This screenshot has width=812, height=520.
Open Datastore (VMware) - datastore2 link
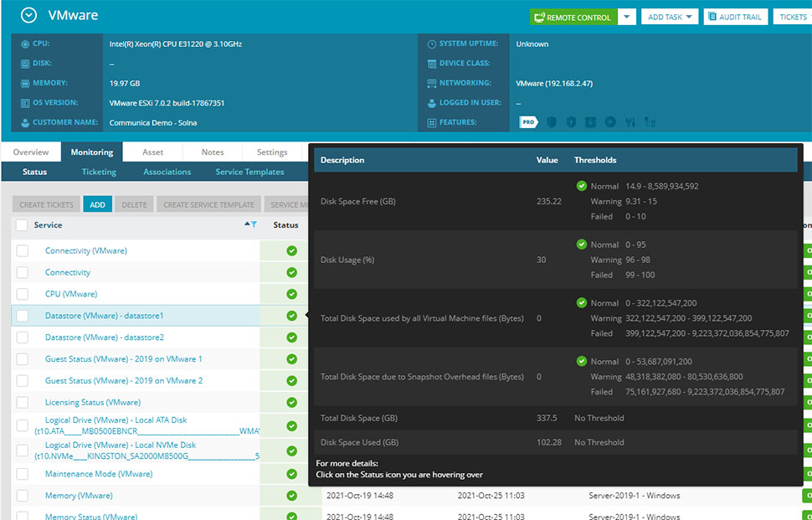pos(105,337)
